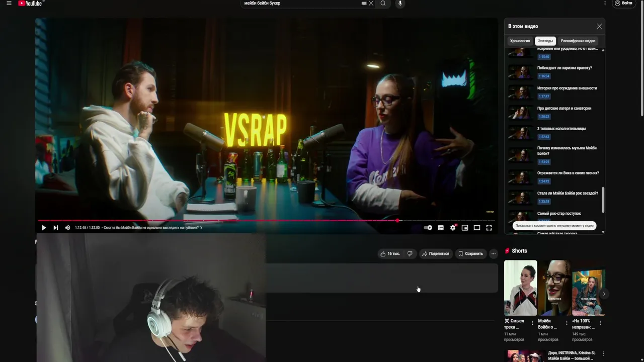Click the 1:12:48 / 1:32:00 time display
The width and height of the screenshot is (644, 362).
(x=87, y=228)
